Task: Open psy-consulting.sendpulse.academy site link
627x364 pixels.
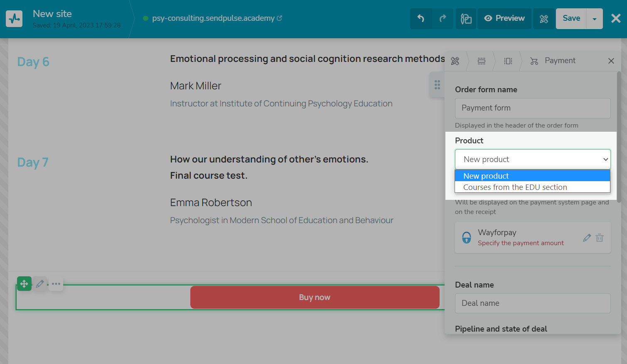Action: pos(213,18)
